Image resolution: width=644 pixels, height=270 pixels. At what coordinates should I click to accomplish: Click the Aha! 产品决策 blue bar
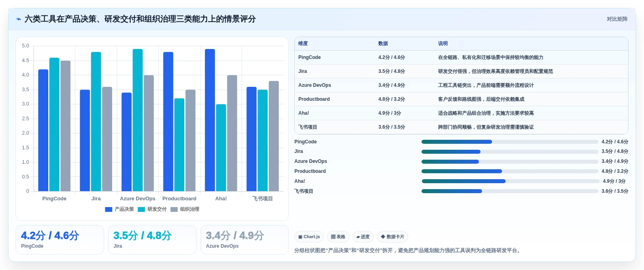click(x=210, y=120)
